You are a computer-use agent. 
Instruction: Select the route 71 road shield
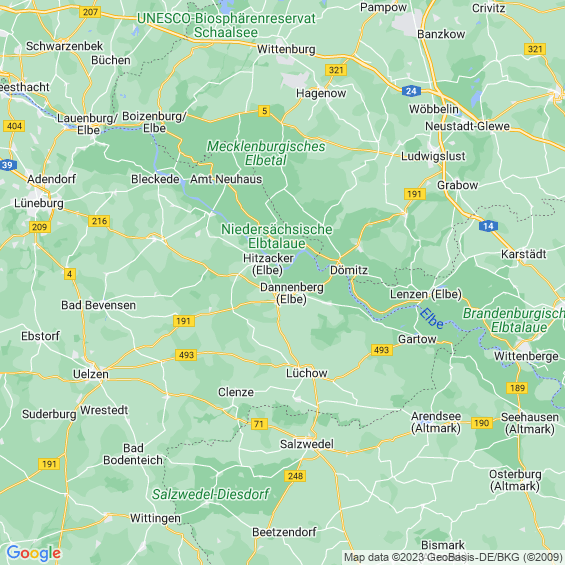click(259, 424)
